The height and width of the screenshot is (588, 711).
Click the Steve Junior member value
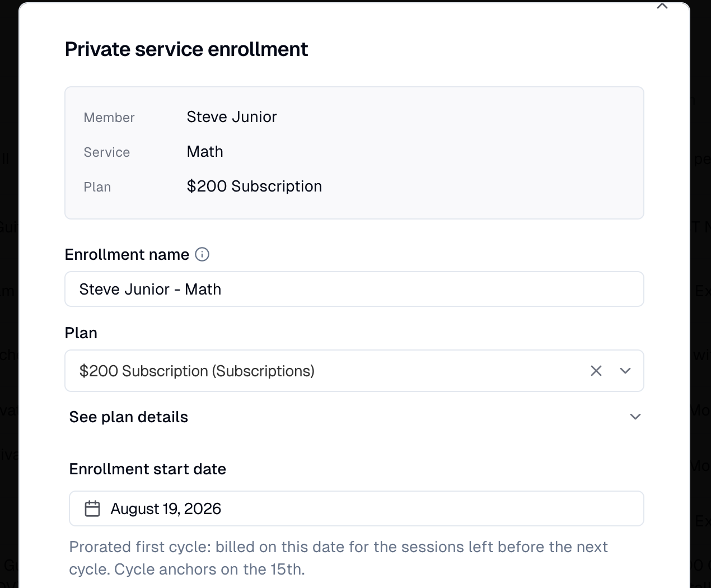(x=232, y=117)
